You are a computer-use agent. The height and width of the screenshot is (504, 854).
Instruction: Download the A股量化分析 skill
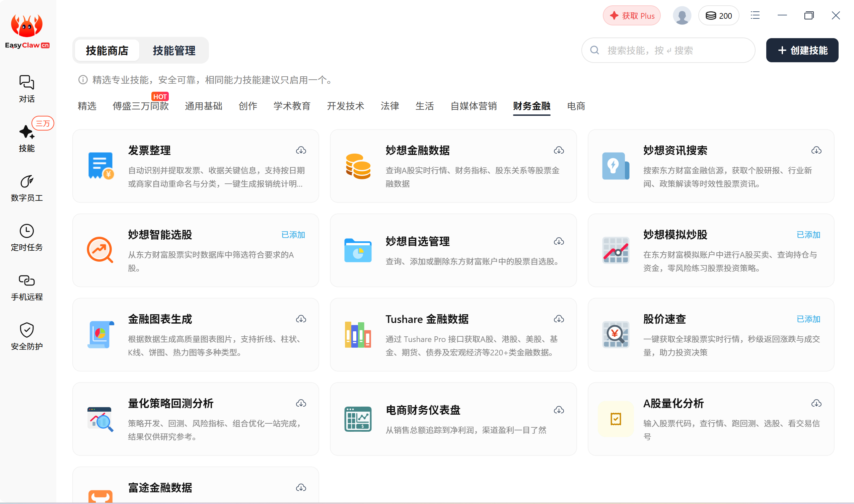[x=816, y=403]
